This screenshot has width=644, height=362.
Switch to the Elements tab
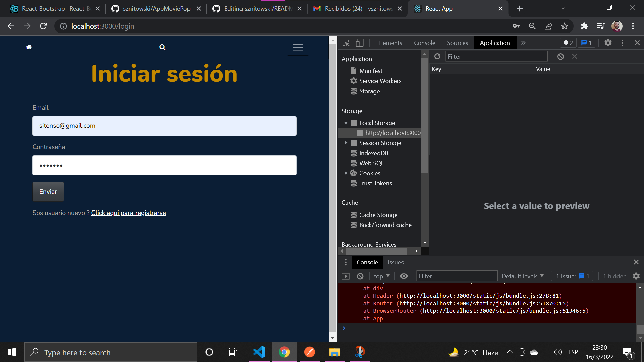tap(390, 43)
